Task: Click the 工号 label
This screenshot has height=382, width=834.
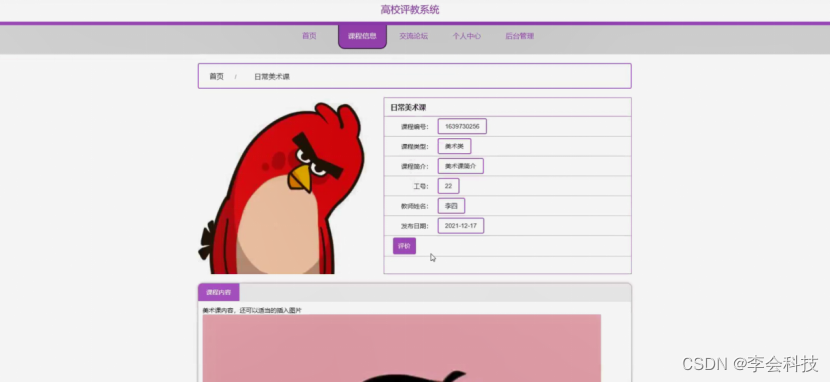Action: 421,186
